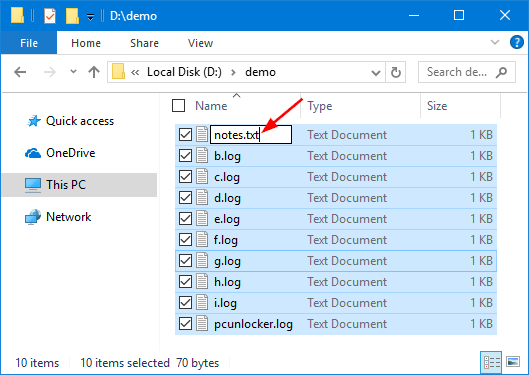Toggle the select-all checkbox in header
The image size is (529, 375).
tap(178, 106)
